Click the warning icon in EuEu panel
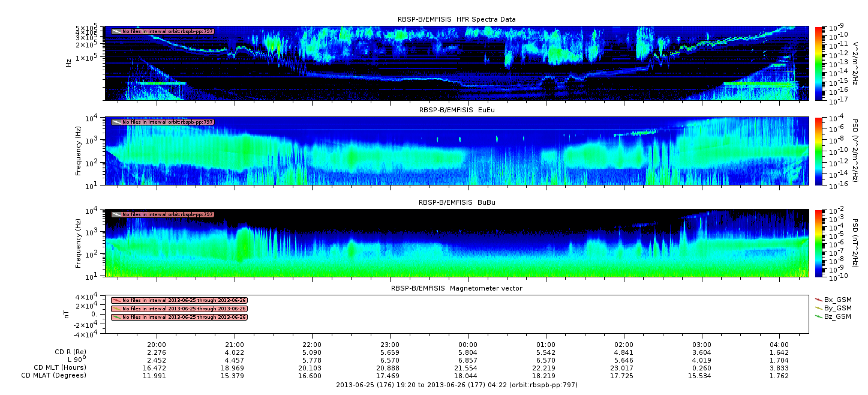 116,122
